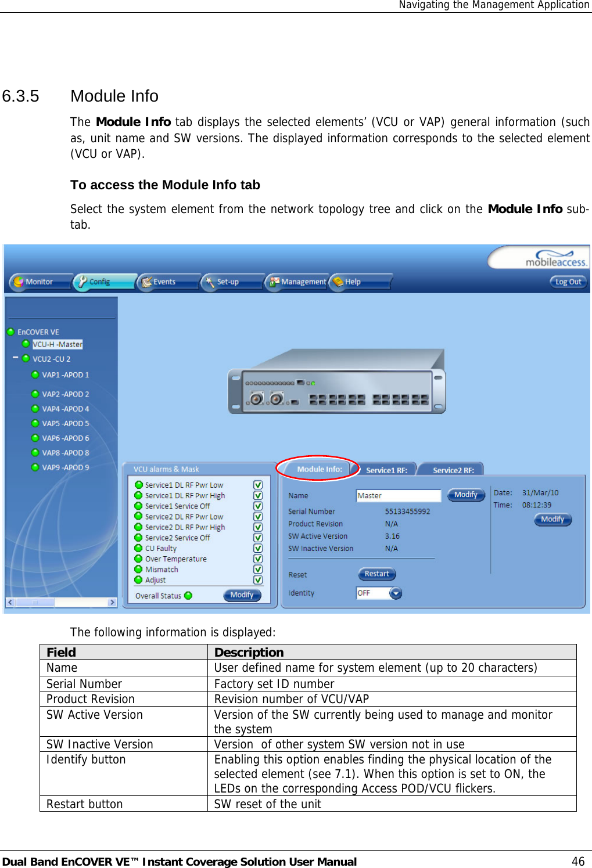Toggle Mismatch mask checkbox
Screen dimensions: 592x868
click(x=258, y=569)
